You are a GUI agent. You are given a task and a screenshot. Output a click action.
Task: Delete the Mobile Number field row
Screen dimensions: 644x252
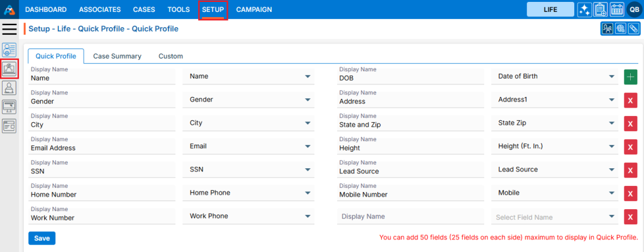tap(631, 193)
